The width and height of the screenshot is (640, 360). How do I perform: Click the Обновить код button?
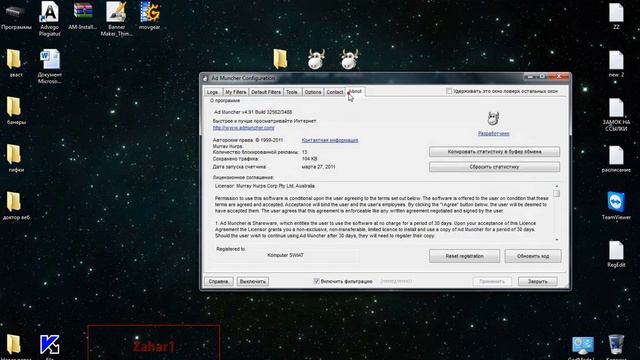(533, 256)
